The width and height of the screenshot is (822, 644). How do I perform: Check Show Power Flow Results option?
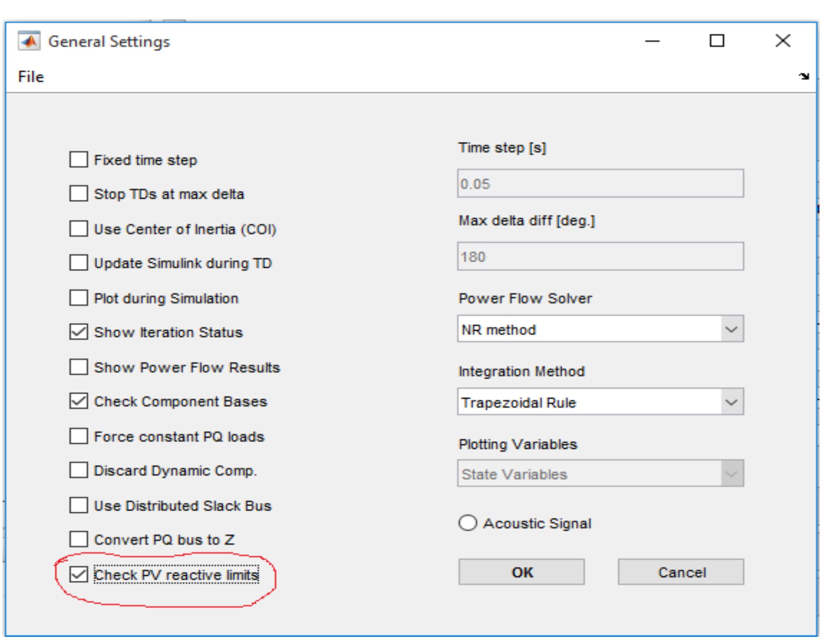click(78, 367)
